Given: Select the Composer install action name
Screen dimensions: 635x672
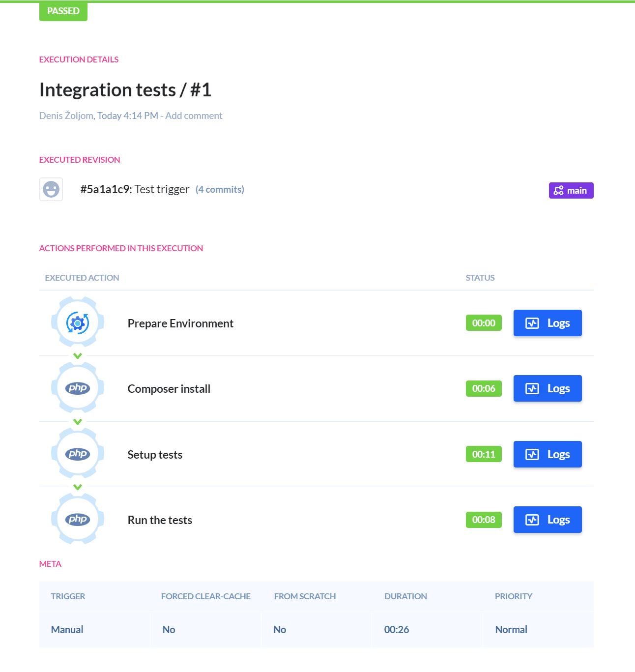Looking at the screenshot, I should pos(169,389).
